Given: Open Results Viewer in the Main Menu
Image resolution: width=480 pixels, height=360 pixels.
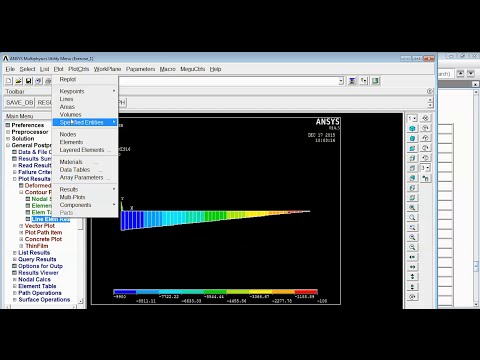Looking at the screenshot, I should (x=38, y=273).
